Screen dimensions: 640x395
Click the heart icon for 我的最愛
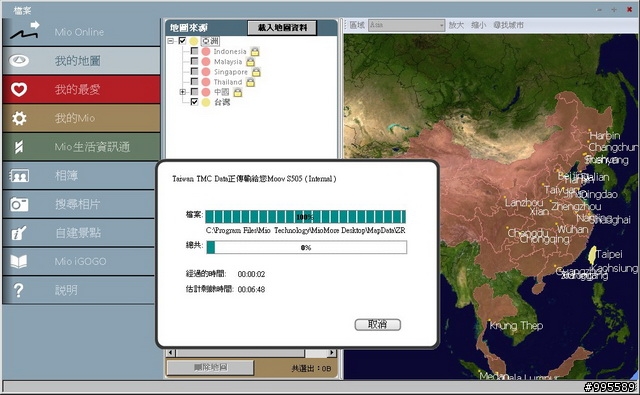pos(19,89)
